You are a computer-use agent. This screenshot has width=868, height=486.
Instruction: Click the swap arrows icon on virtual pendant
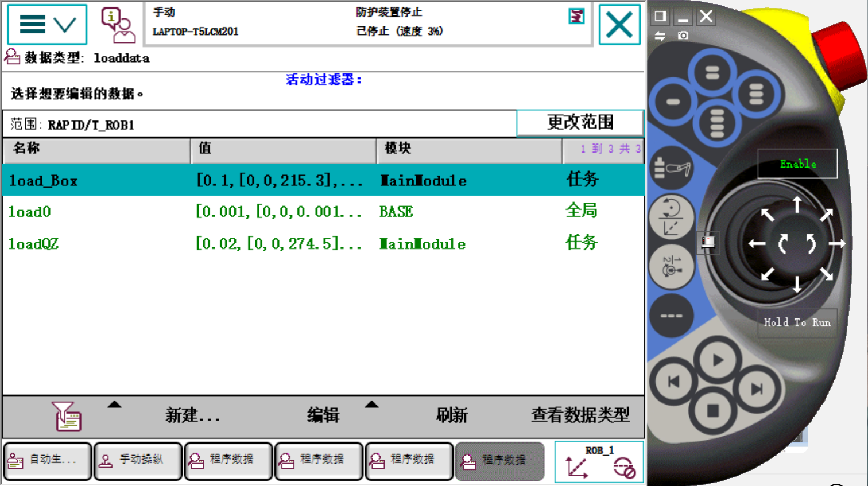660,36
